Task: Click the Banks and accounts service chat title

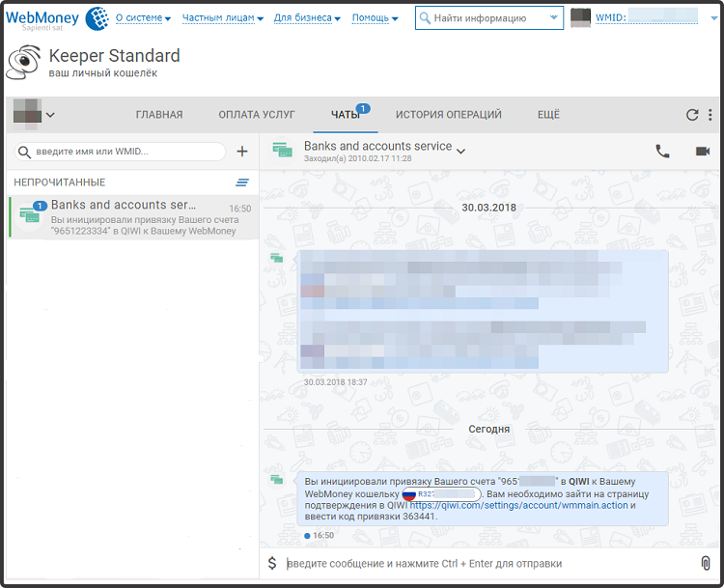Action: click(x=377, y=146)
